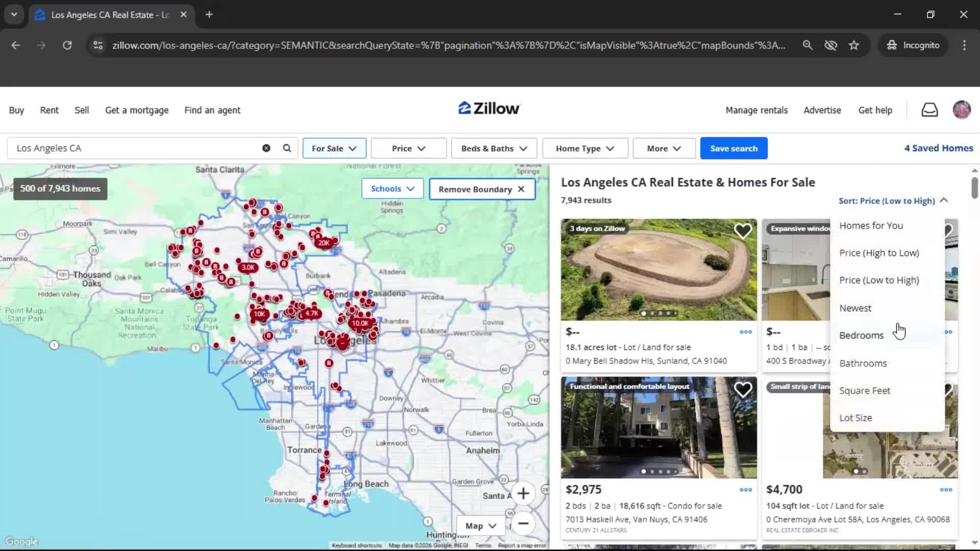Select Newest from the sort menu
Viewport: 980px width, 551px height.
(x=855, y=308)
